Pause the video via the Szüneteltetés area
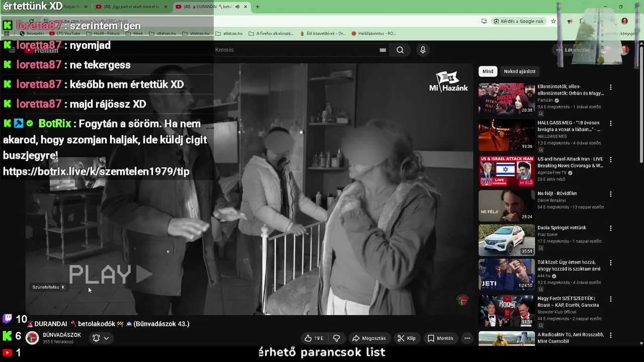 click(49, 287)
